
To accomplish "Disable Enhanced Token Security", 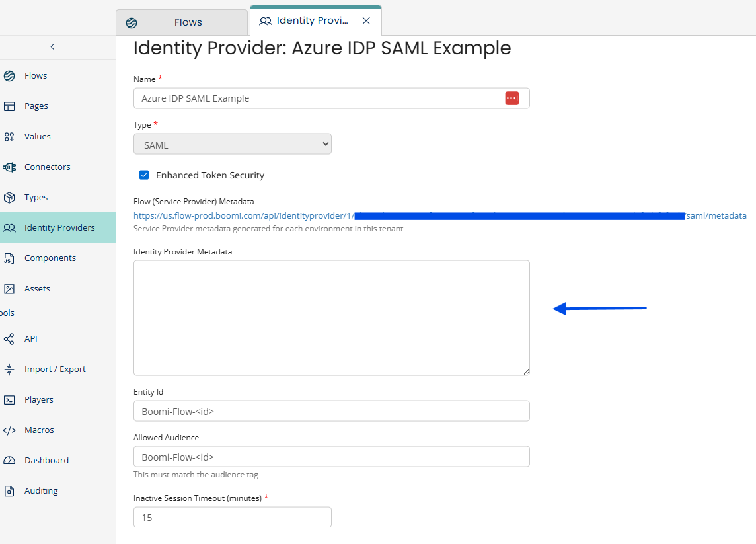I will [x=144, y=175].
